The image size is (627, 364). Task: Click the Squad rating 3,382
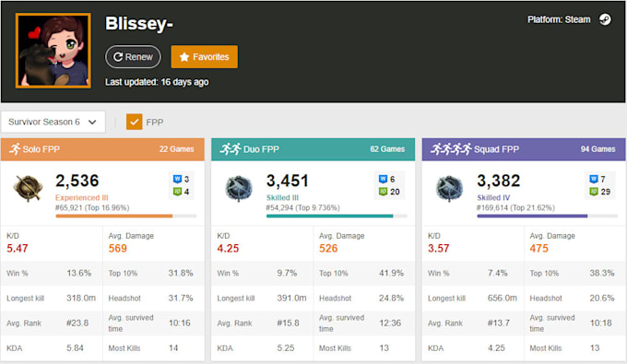point(499,181)
